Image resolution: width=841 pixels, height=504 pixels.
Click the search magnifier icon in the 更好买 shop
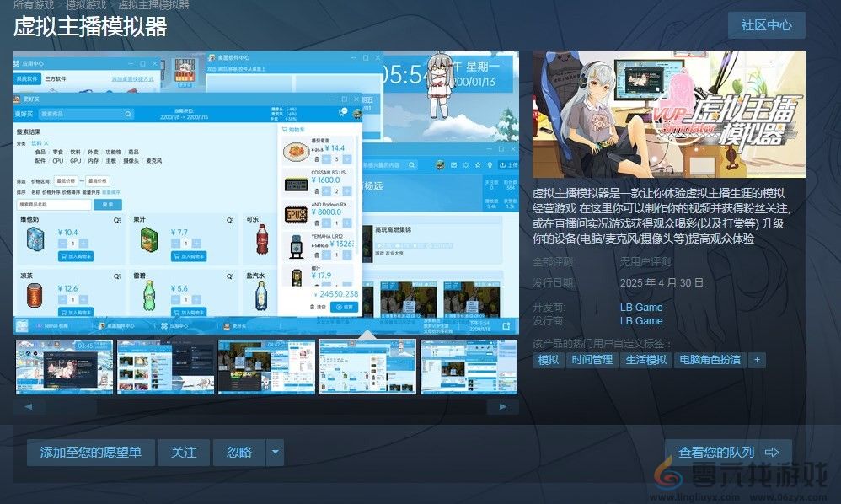pyautogui.click(x=128, y=114)
